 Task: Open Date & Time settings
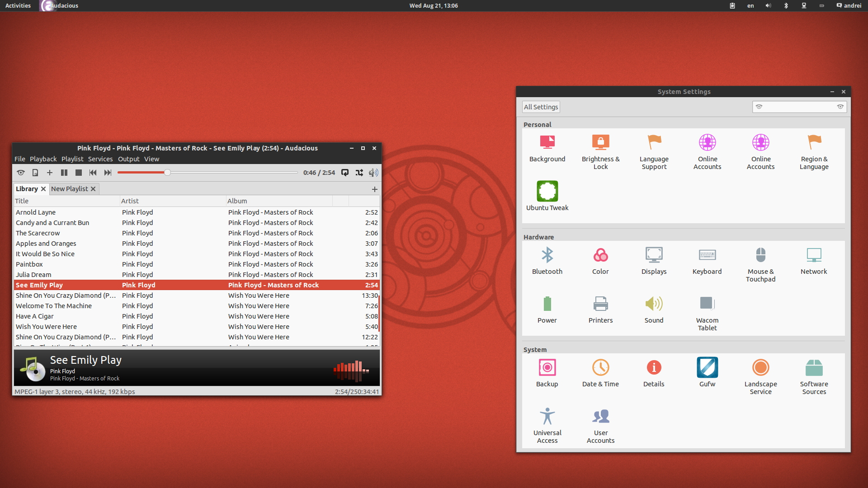coord(601,374)
